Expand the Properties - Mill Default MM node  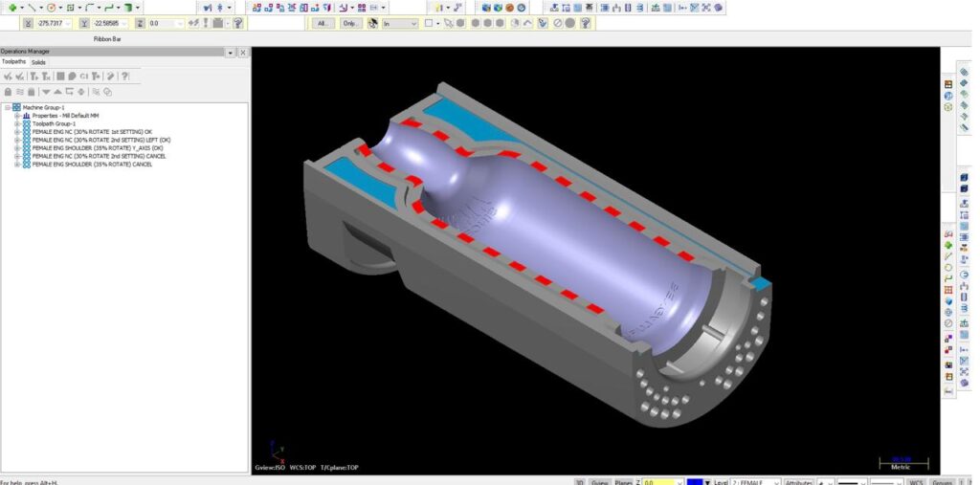click(x=16, y=116)
